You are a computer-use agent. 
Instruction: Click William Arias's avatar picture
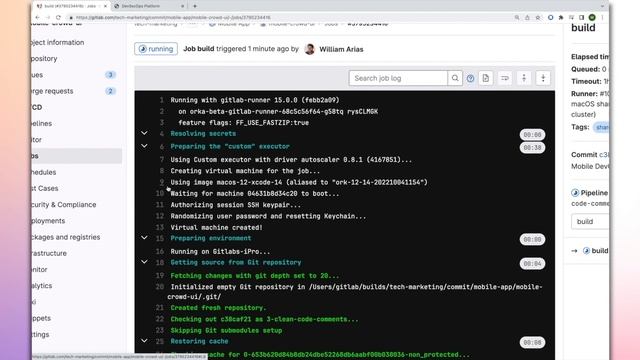pos(310,49)
